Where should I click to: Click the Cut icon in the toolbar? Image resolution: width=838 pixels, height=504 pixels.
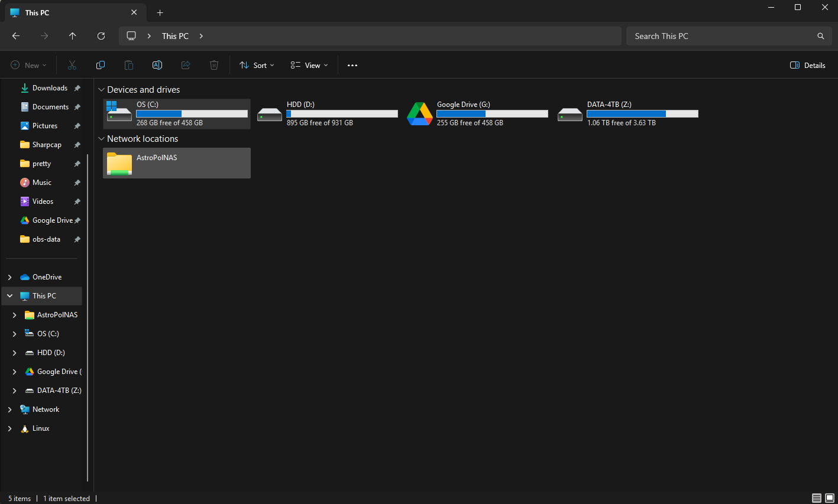point(72,65)
